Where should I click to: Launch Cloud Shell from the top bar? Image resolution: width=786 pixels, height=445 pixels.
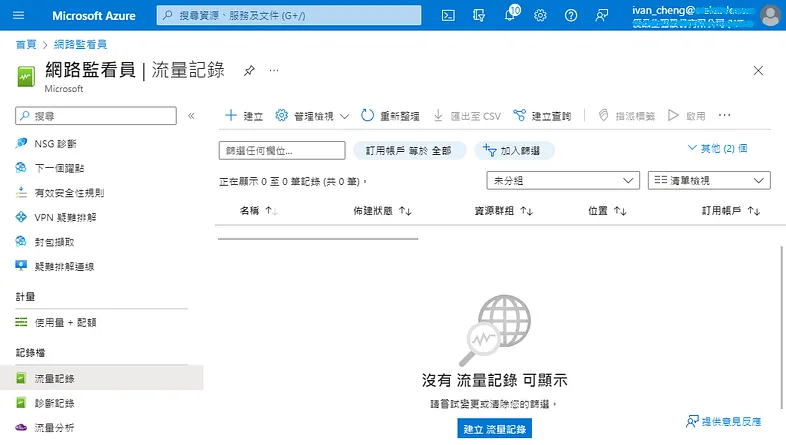(448, 16)
